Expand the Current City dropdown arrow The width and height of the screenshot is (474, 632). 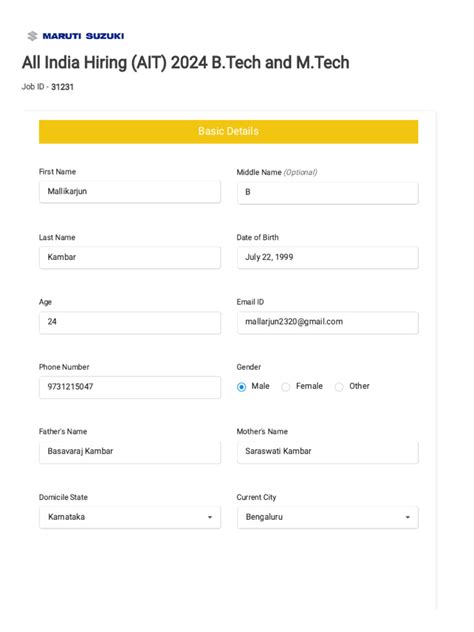(x=407, y=518)
